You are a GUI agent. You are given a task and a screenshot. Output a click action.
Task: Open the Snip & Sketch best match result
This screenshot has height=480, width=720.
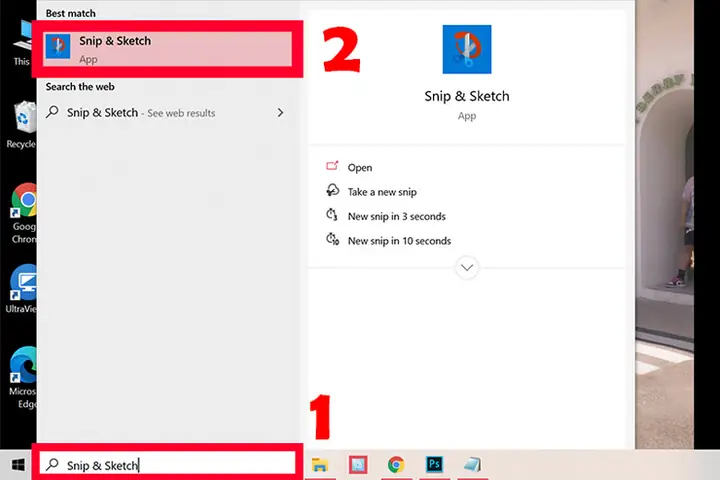point(168,49)
